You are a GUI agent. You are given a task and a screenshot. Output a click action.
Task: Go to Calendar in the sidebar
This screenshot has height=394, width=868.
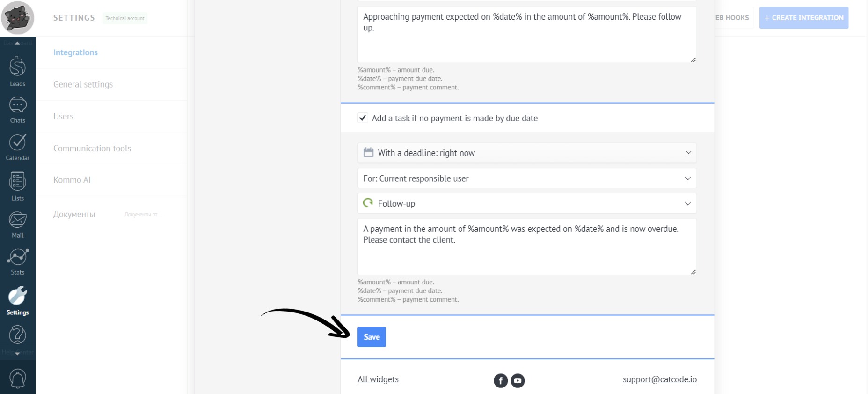pos(17,147)
